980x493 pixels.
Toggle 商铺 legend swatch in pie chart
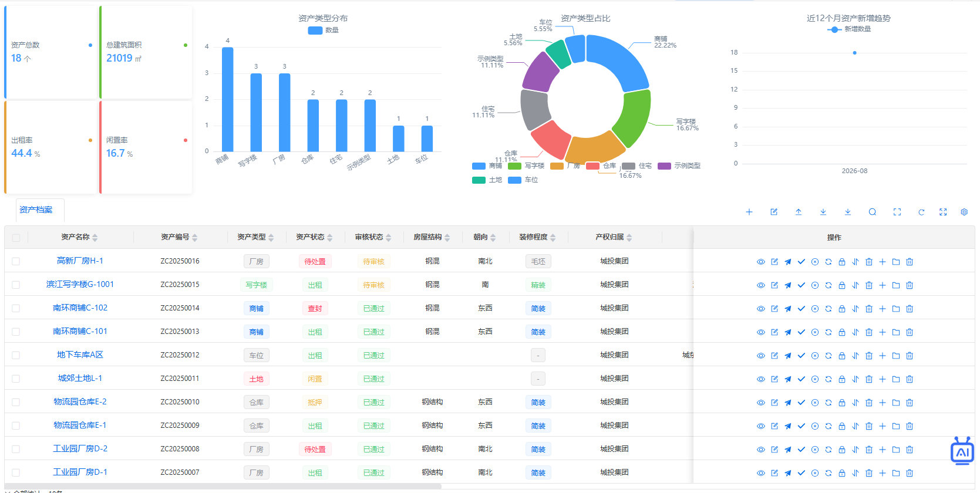(479, 166)
